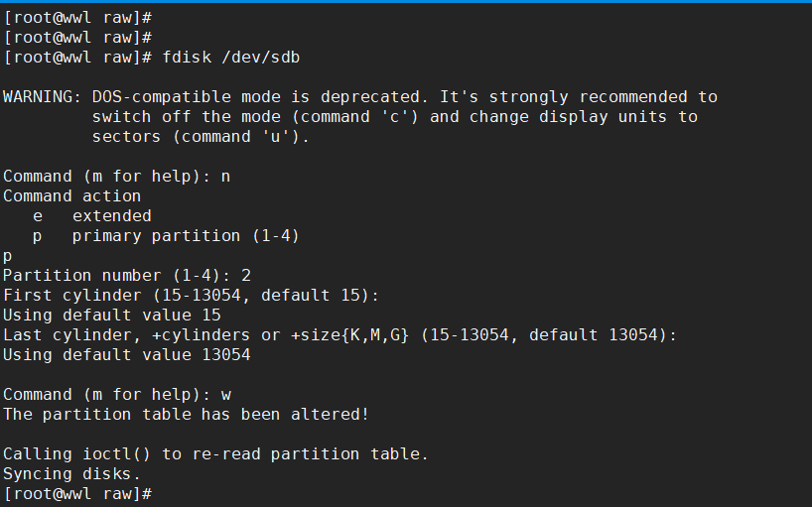This screenshot has width=812, height=507.
Task: Click the "primary partition (1-4)" option line
Action: pos(185,236)
